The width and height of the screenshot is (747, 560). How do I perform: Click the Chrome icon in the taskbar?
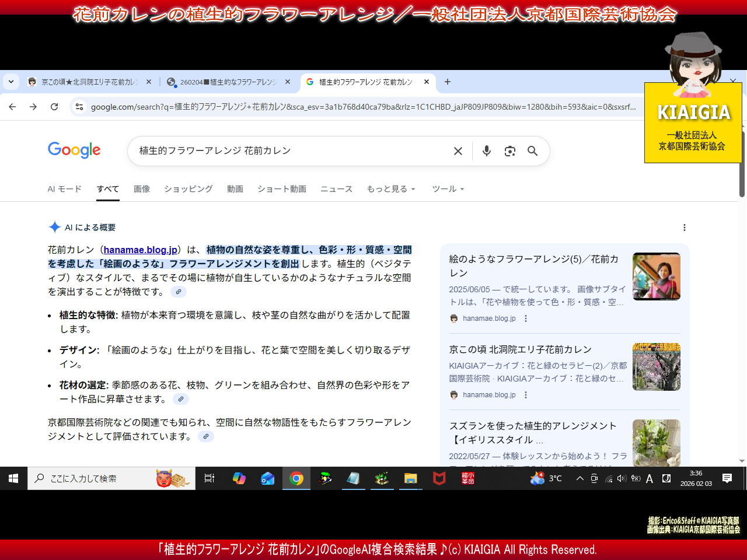tap(296, 478)
